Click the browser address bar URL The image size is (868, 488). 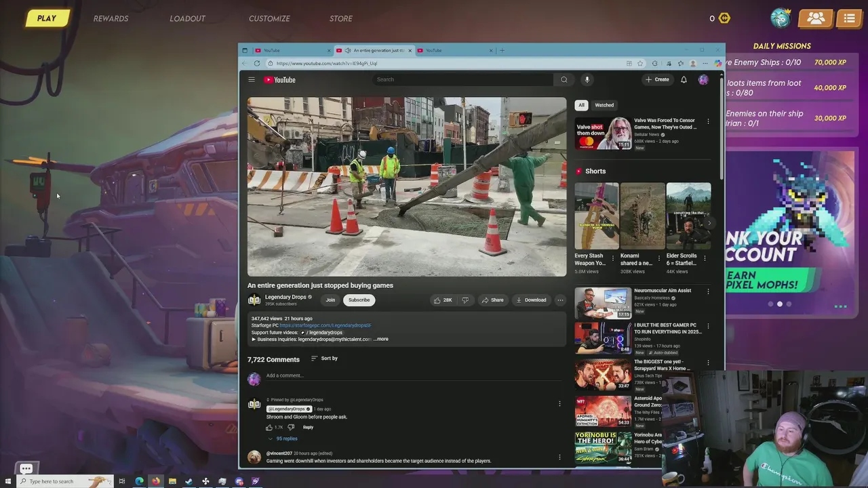pyautogui.click(x=326, y=63)
